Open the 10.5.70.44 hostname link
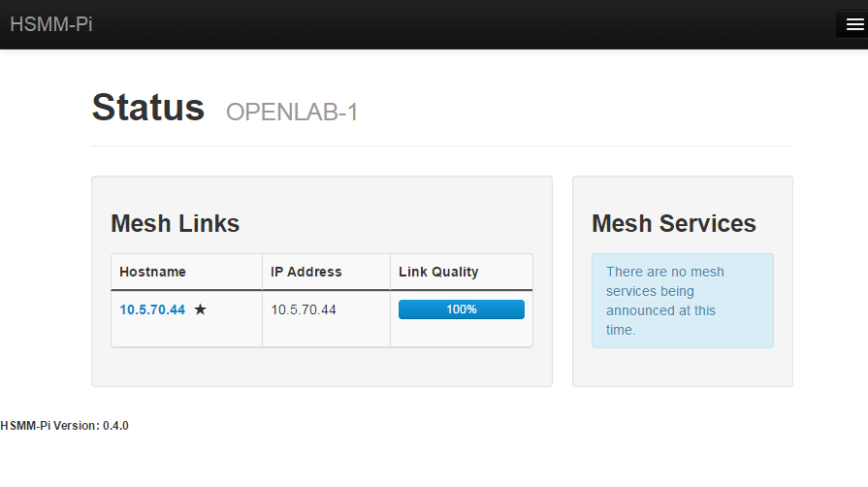The image size is (868, 487). click(152, 309)
